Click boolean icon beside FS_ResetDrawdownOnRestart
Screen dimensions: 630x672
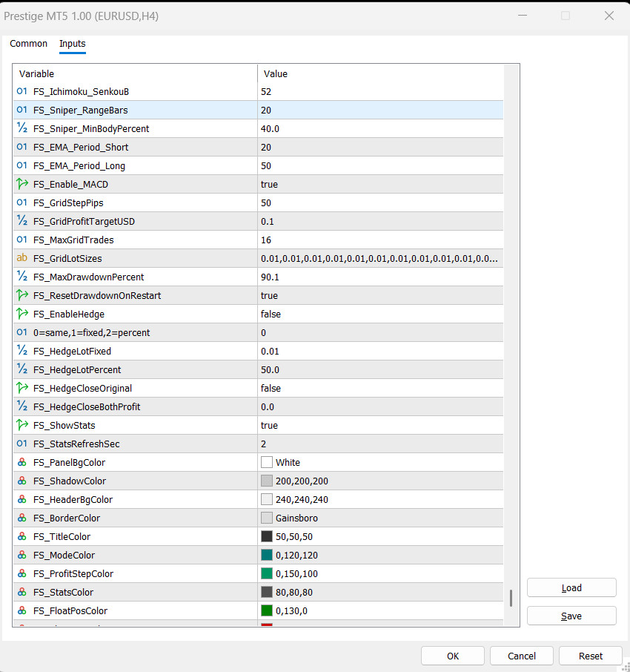point(21,295)
